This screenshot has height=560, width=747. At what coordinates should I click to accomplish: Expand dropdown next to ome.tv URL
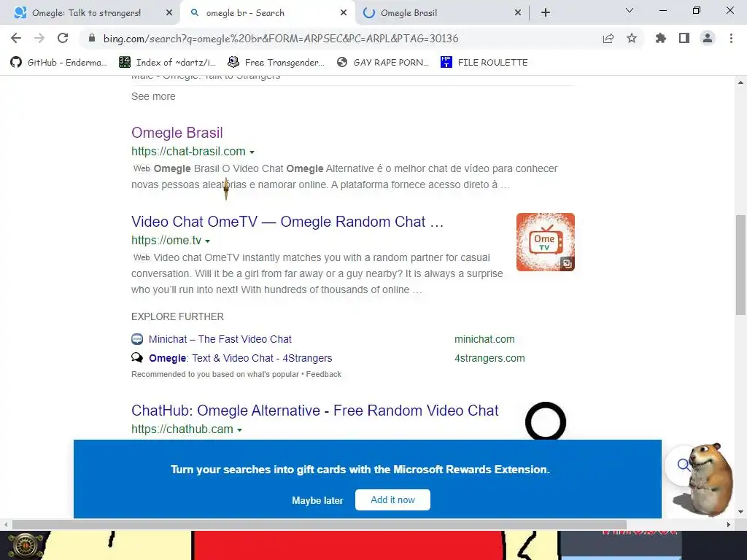click(x=208, y=241)
